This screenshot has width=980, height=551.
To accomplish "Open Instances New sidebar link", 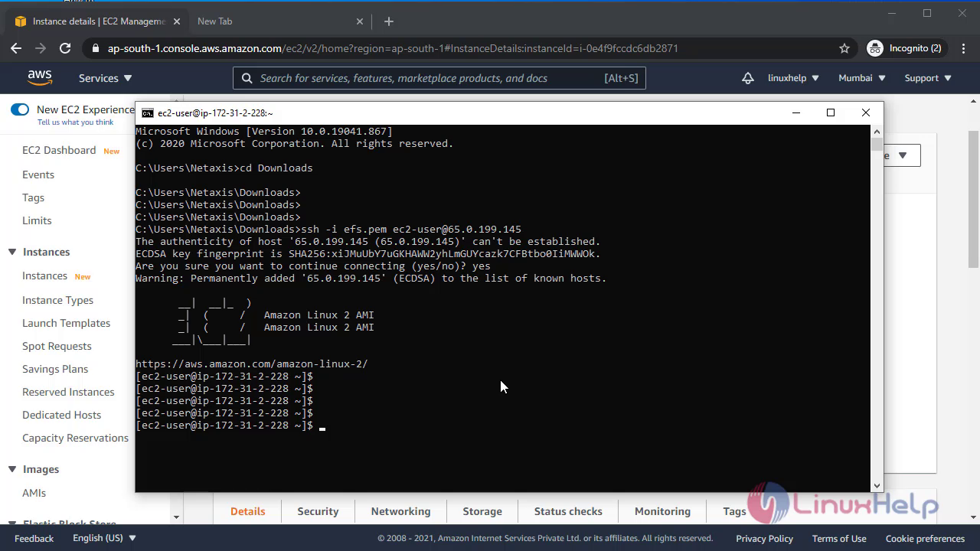I will (44, 275).
